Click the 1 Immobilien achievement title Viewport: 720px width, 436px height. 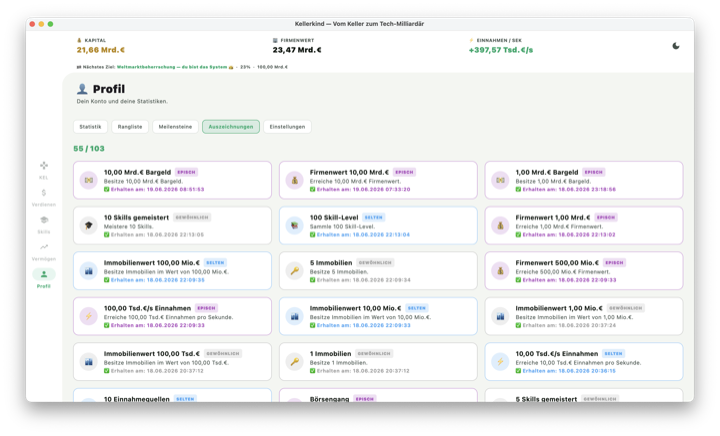pyautogui.click(x=330, y=354)
